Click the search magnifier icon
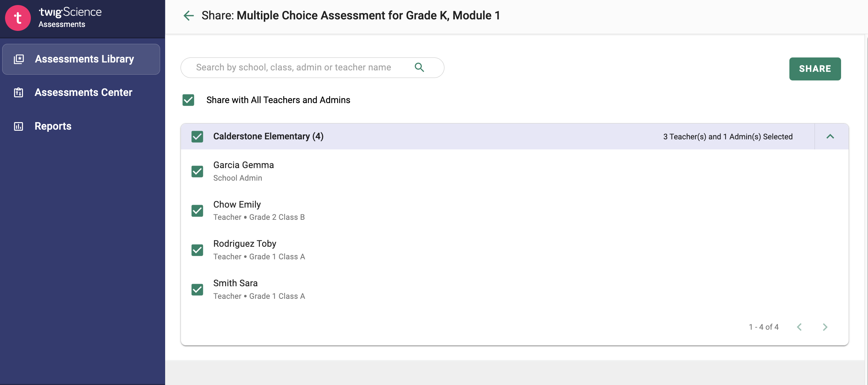 click(419, 67)
